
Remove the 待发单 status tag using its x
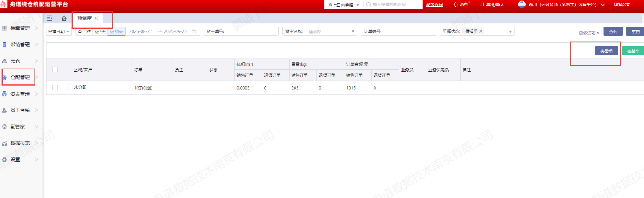click(481, 31)
